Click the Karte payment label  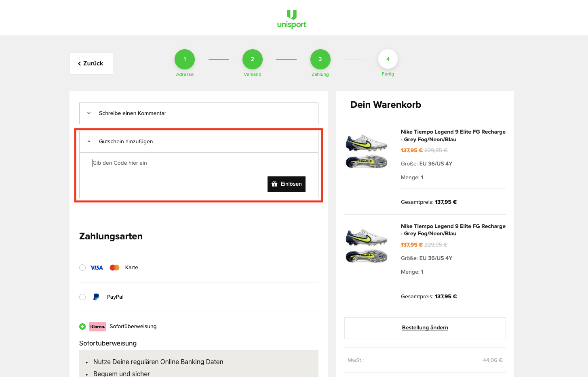pyautogui.click(x=132, y=268)
